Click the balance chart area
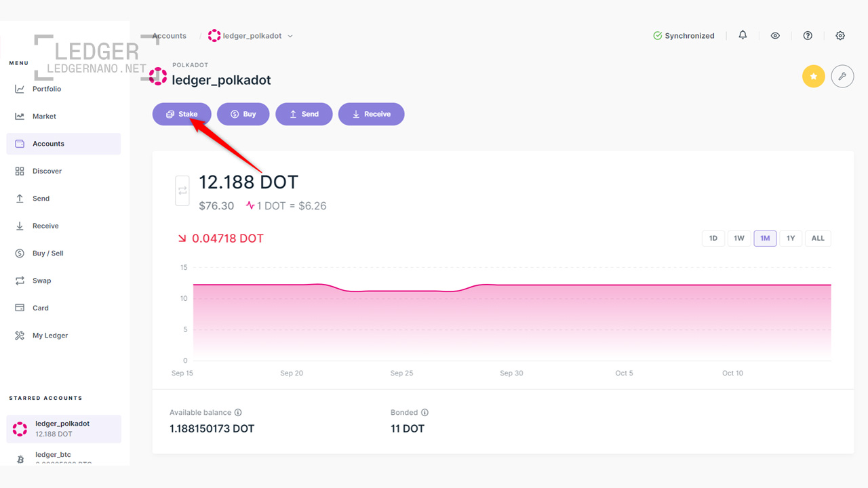The image size is (868, 488). [x=512, y=314]
